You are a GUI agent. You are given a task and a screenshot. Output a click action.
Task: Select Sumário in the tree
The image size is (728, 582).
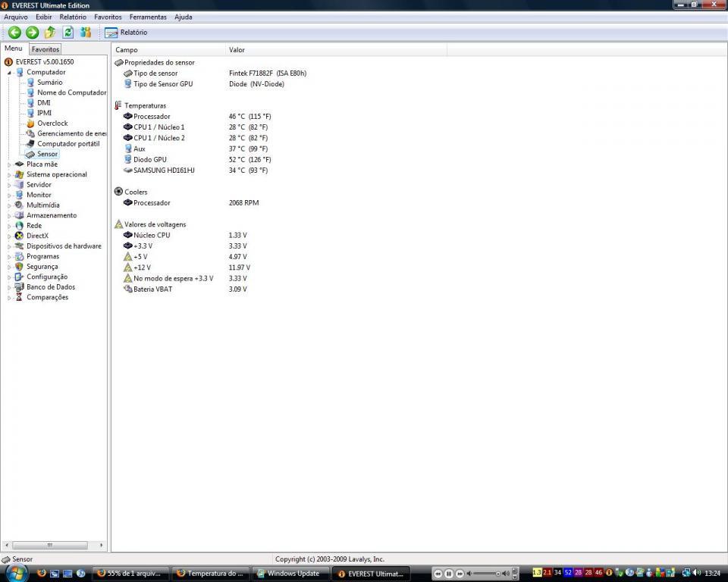[x=50, y=82]
